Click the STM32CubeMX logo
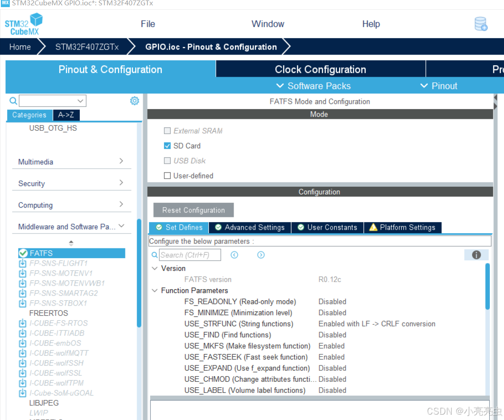Viewport: 504px width, 420px height. pyautogui.click(x=23, y=24)
